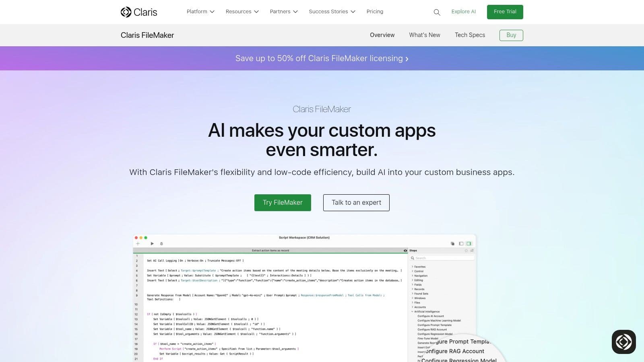Click the Buy button
Viewport: 644px width, 362px height.
511,35
